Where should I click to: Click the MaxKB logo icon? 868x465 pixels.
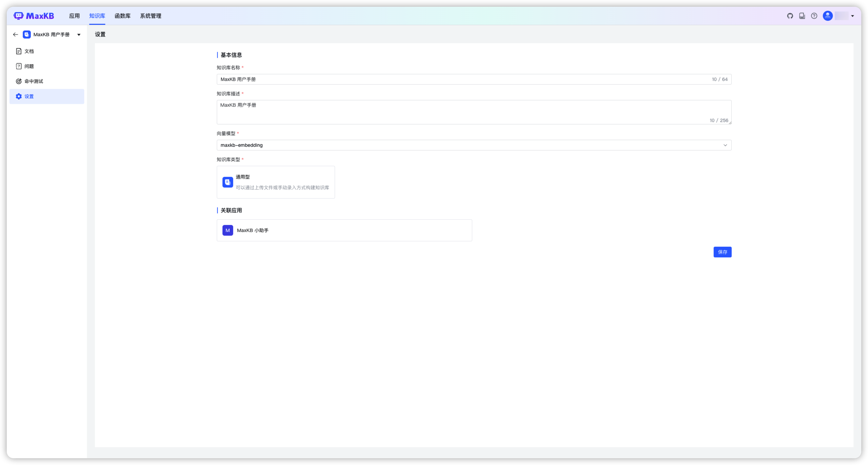tap(18, 16)
